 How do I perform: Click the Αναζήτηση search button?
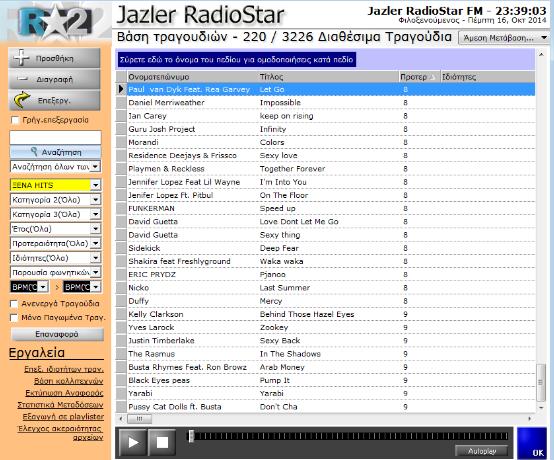(55, 152)
